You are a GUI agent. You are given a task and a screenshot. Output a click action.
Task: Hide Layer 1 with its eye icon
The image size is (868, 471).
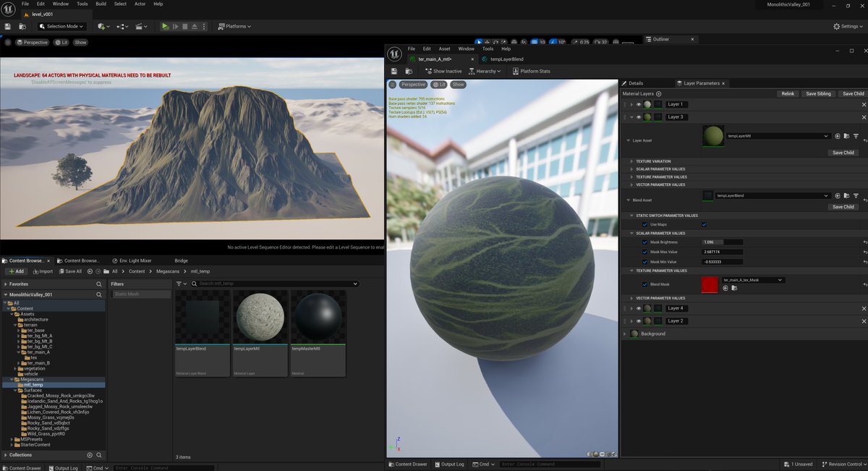(639, 104)
